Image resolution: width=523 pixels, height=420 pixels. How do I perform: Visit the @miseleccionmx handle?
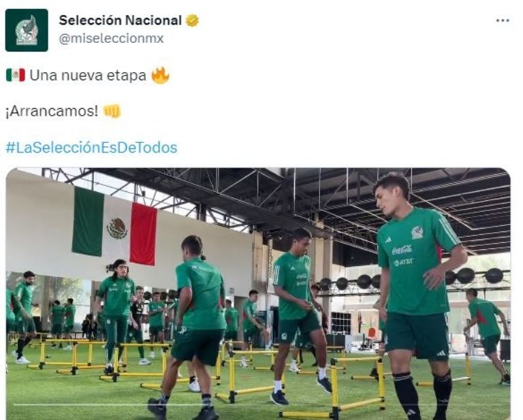[x=112, y=39]
